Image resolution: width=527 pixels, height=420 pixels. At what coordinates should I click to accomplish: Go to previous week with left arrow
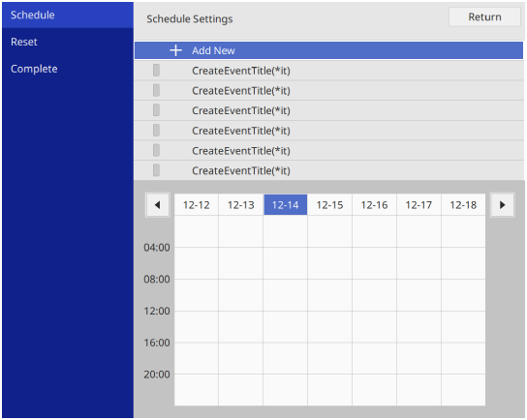(157, 205)
